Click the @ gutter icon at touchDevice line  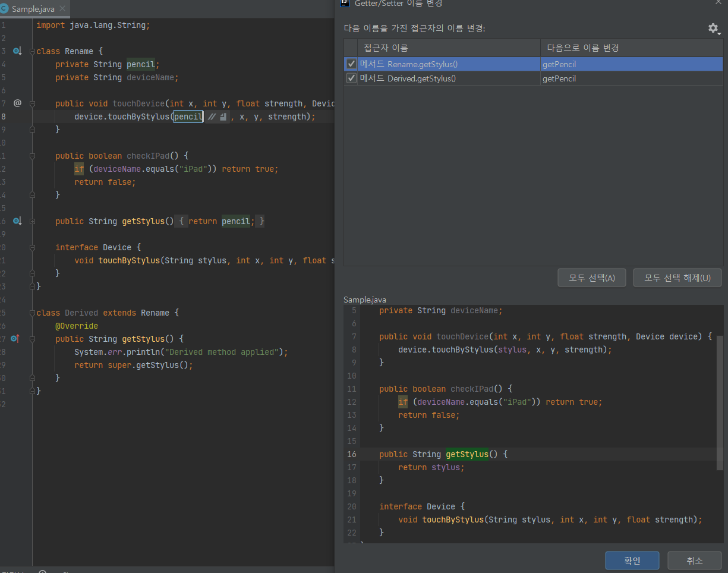coord(17,103)
